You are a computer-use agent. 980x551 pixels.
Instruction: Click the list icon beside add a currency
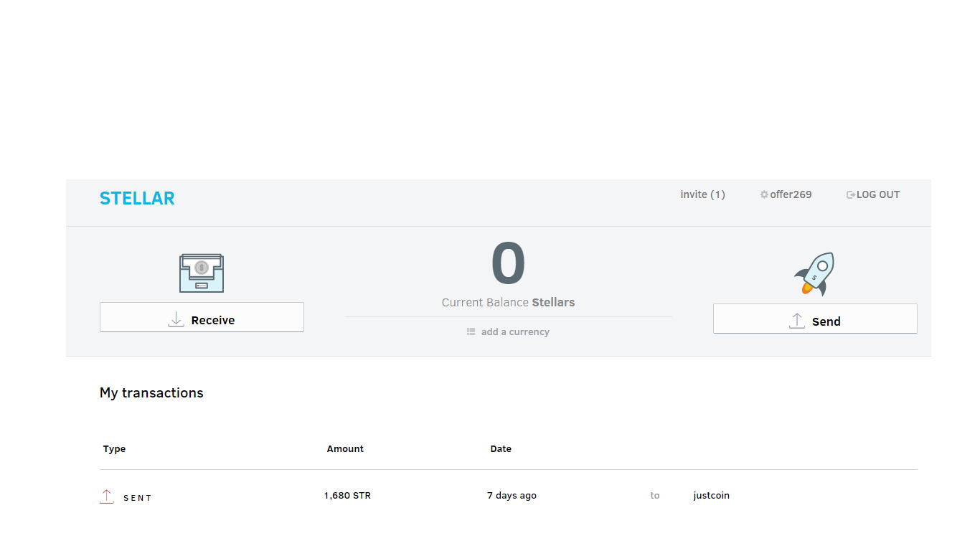471,331
